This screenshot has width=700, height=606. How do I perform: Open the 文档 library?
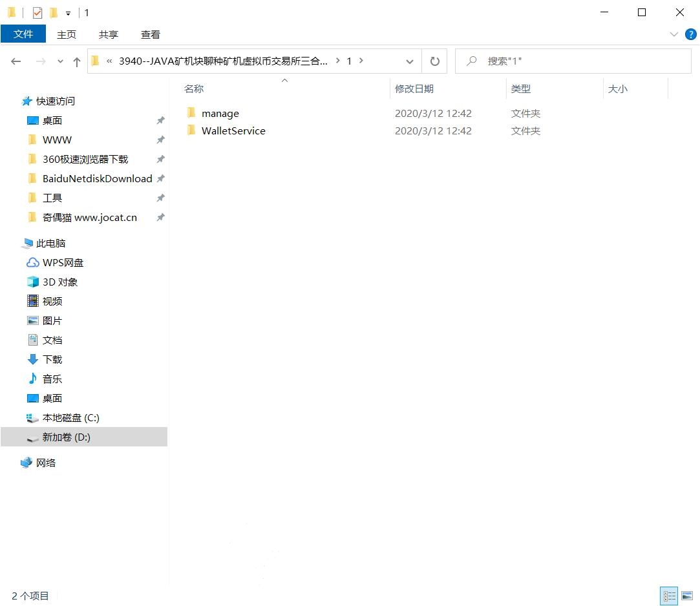52,340
